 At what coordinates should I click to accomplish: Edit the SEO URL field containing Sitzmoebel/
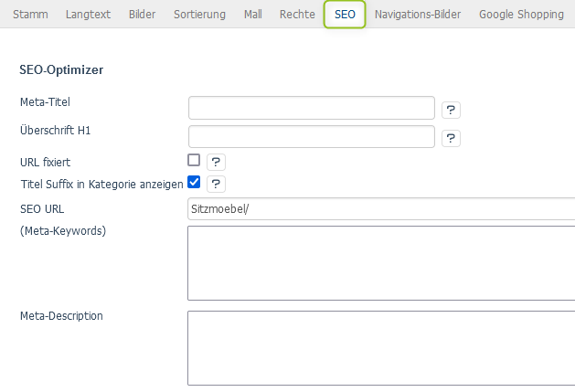381,209
